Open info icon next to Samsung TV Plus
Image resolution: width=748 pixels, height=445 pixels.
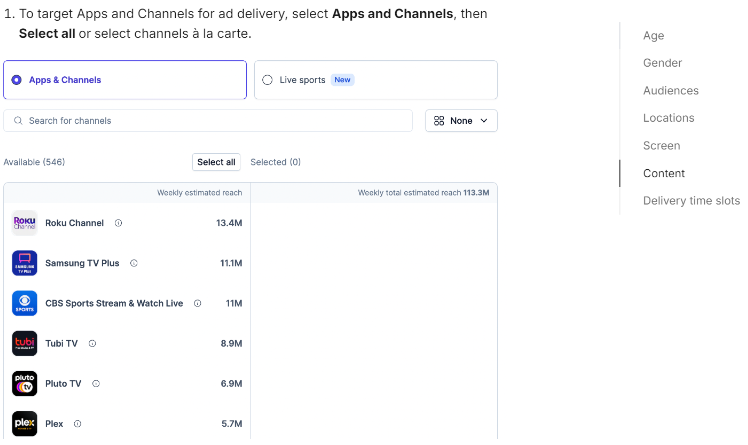click(x=134, y=263)
